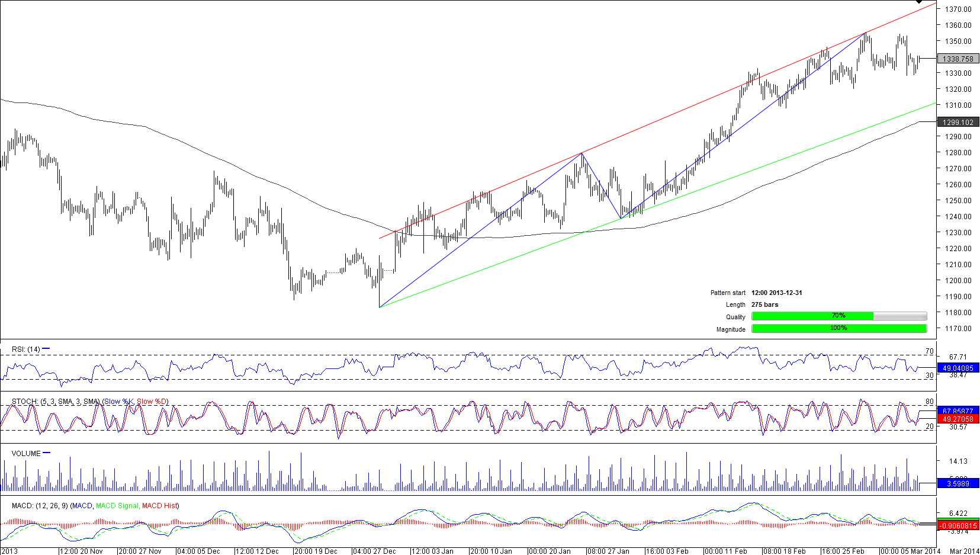Click the blue RSI legend line marker

46,349
